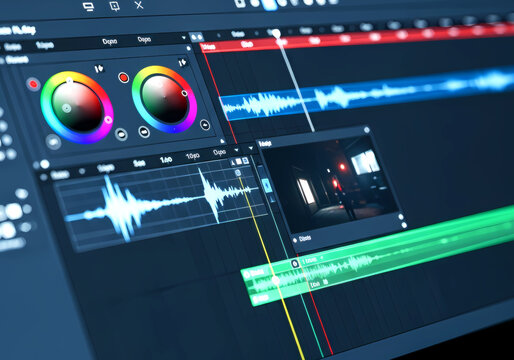Select the 'Dopo' tab in the waveform header
The height and width of the screenshot is (360, 514).
coord(219,152)
